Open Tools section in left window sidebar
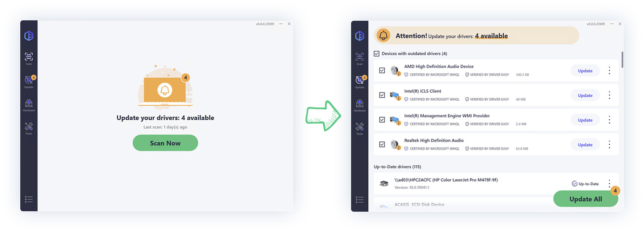 point(29,129)
